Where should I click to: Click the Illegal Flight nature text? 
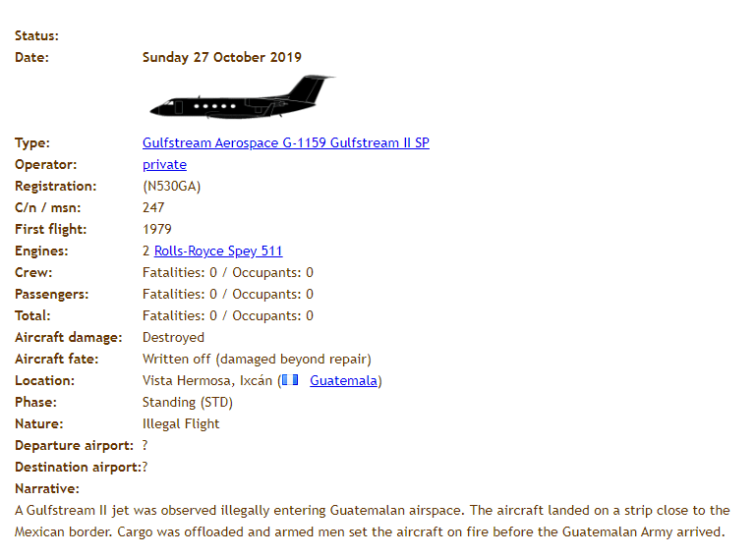tap(181, 423)
